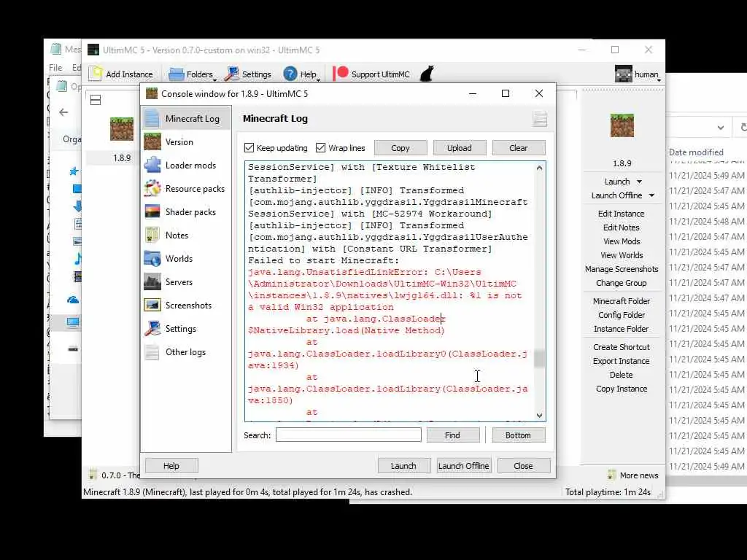Click the news icon beside 0.7.0 text
This screenshot has width=747, height=560.
point(93,475)
